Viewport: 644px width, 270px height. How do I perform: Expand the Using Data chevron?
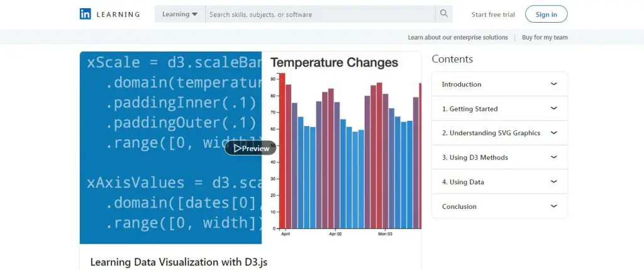pos(553,182)
